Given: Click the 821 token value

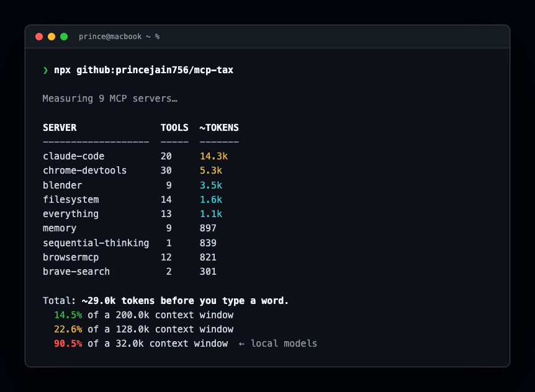Looking at the screenshot, I should pyautogui.click(x=208, y=257).
